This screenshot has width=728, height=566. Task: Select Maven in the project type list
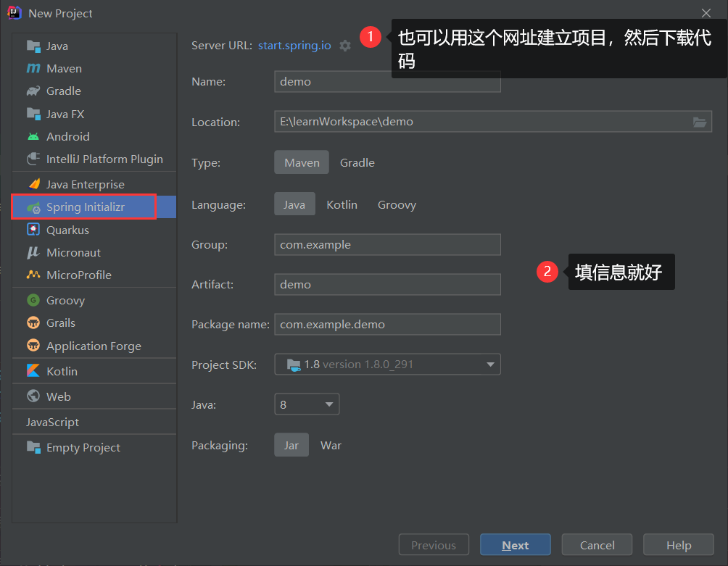pyautogui.click(x=94, y=68)
